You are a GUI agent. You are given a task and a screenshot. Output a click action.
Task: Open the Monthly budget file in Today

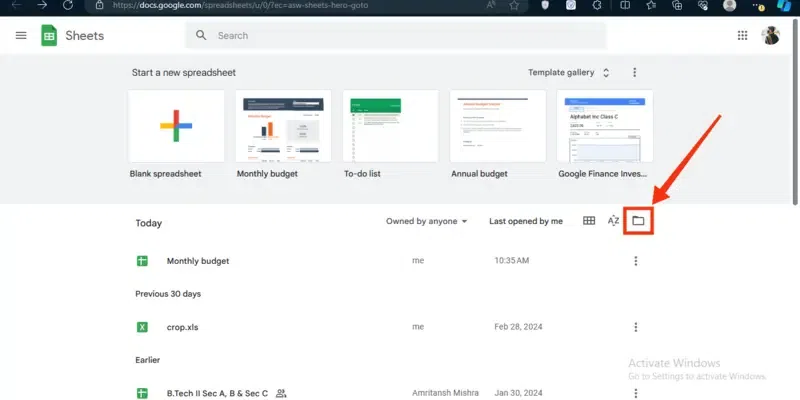point(197,261)
